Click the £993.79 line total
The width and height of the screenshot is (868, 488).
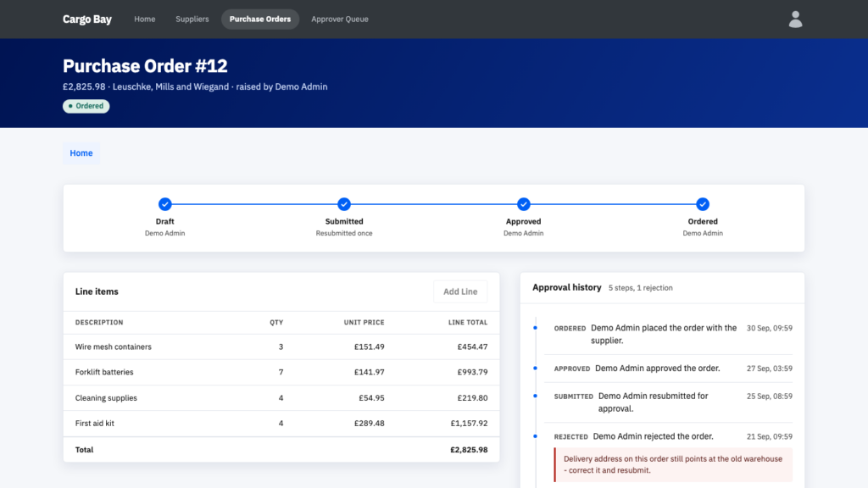click(472, 373)
